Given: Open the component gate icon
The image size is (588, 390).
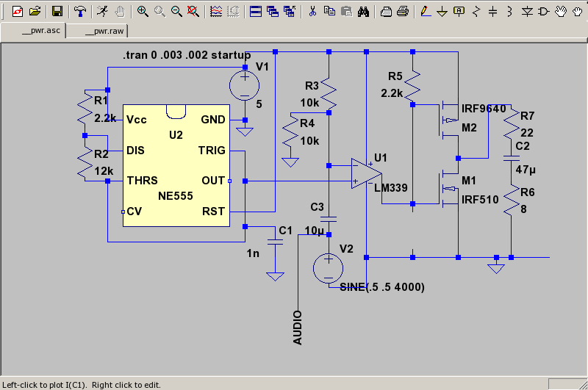Looking at the screenshot, I should point(544,12).
